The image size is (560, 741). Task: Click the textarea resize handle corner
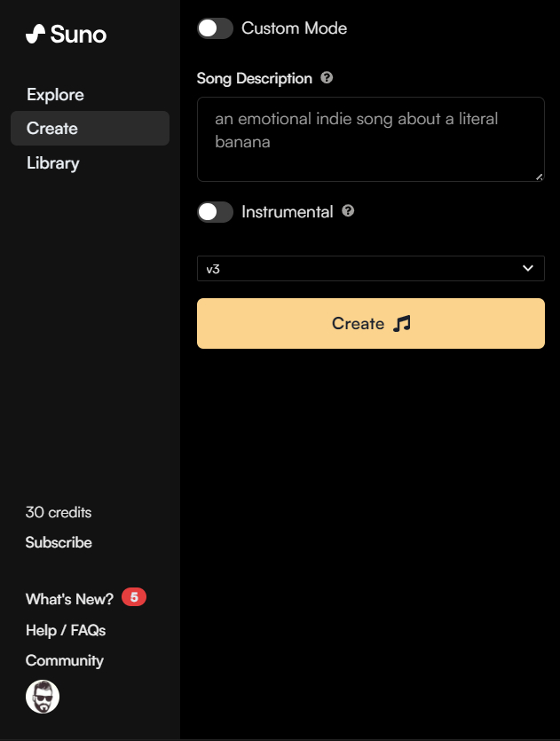[540, 177]
